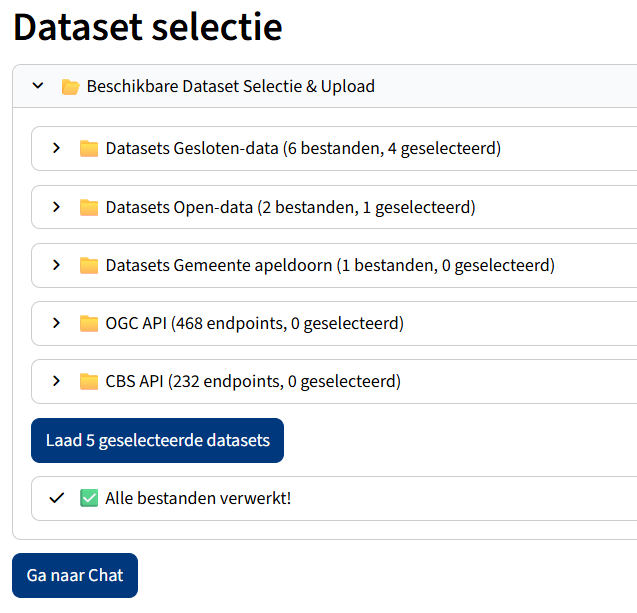Click the CBS API folder icon
This screenshot has height=613, width=637.
(89, 382)
